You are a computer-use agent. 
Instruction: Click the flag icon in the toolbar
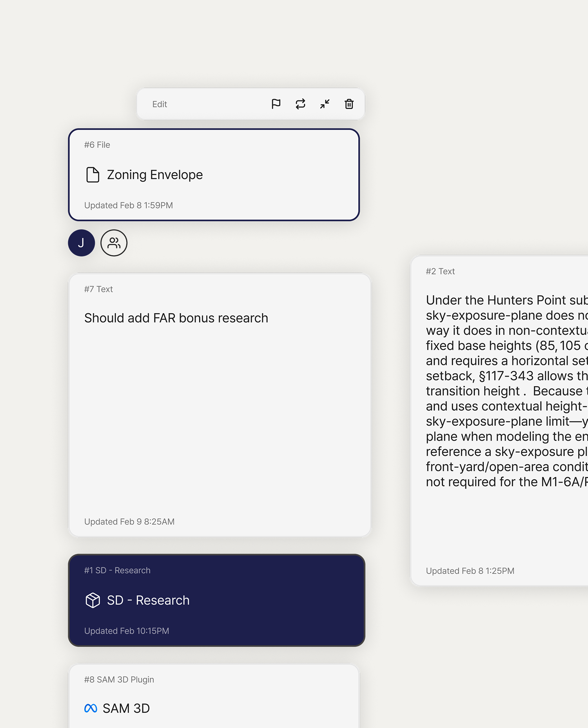pyautogui.click(x=276, y=104)
